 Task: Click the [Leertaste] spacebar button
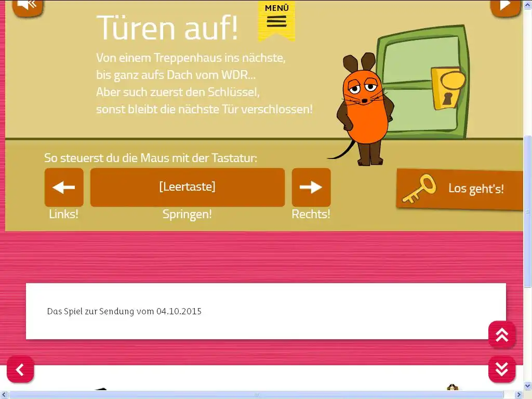(x=187, y=187)
